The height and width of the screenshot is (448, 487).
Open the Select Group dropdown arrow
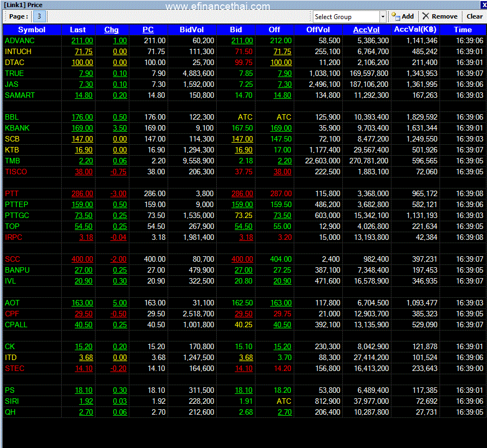click(x=383, y=17)
